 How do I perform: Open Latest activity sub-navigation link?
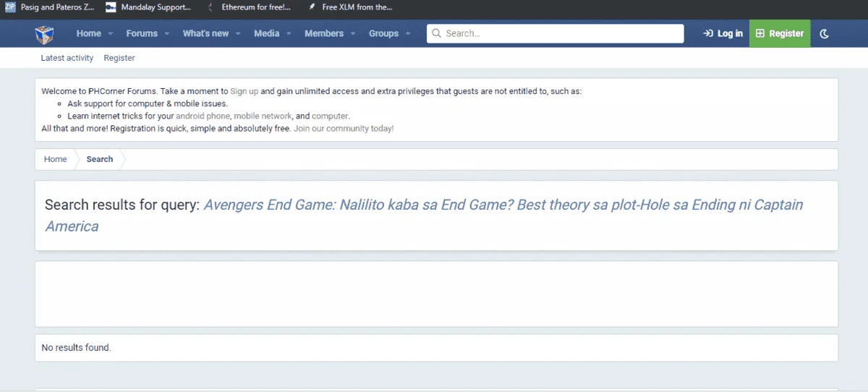click(x=67, y=58)
